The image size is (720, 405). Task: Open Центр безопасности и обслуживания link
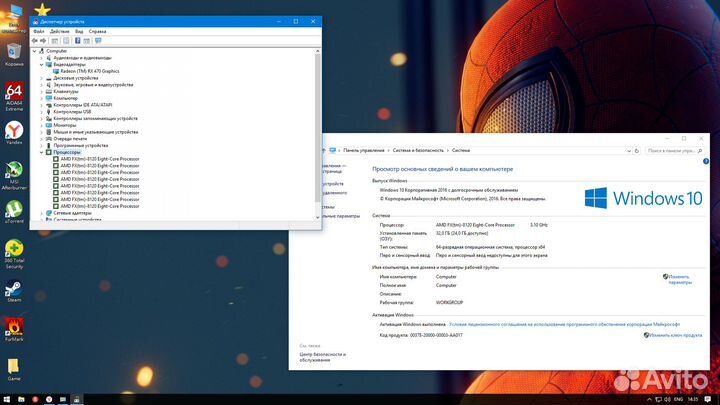[322, 357]
